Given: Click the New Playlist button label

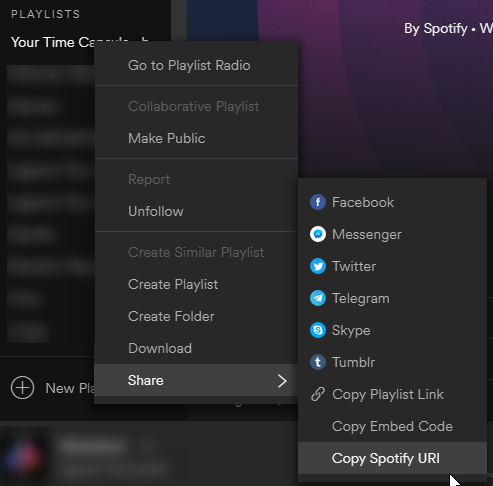Looking at the screenshot, I should point(70,388).
